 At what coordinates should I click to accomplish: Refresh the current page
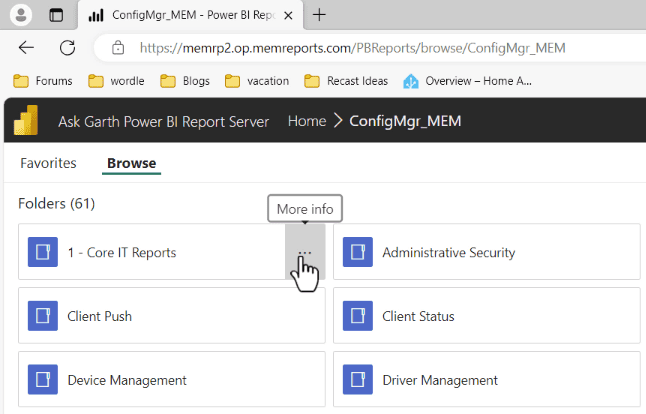(x=67, y=48)
